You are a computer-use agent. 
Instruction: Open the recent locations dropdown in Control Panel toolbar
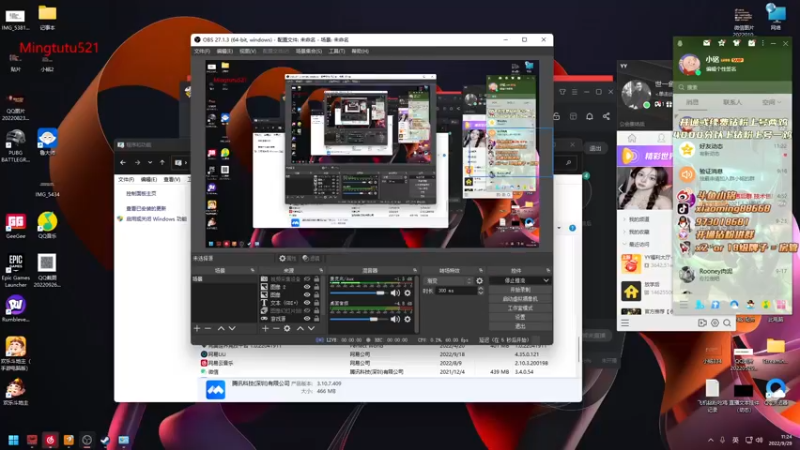tap(149, 163)
